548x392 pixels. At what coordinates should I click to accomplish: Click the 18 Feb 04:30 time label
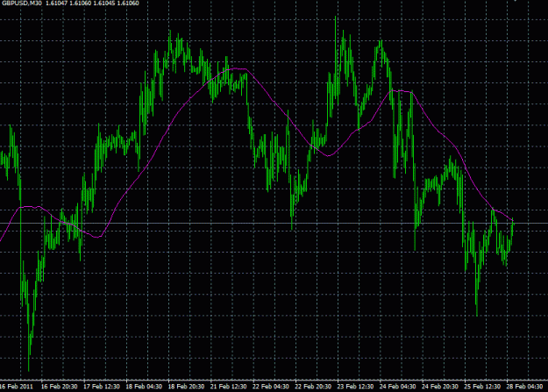pyautogui.click(x=144, y=387)
